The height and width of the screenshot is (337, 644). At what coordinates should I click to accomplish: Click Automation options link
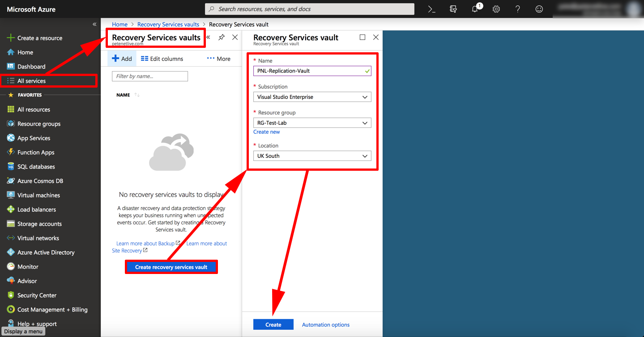point(326,325)
